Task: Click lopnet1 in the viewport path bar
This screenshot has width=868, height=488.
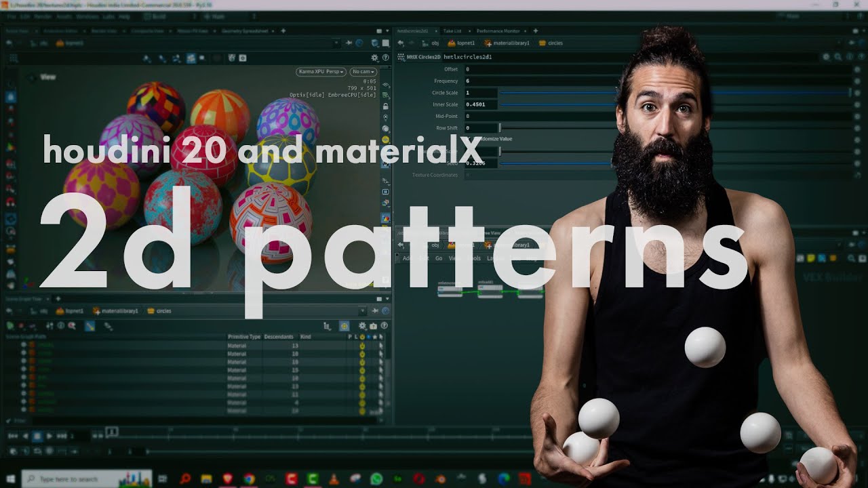Action: coord(70,43)
